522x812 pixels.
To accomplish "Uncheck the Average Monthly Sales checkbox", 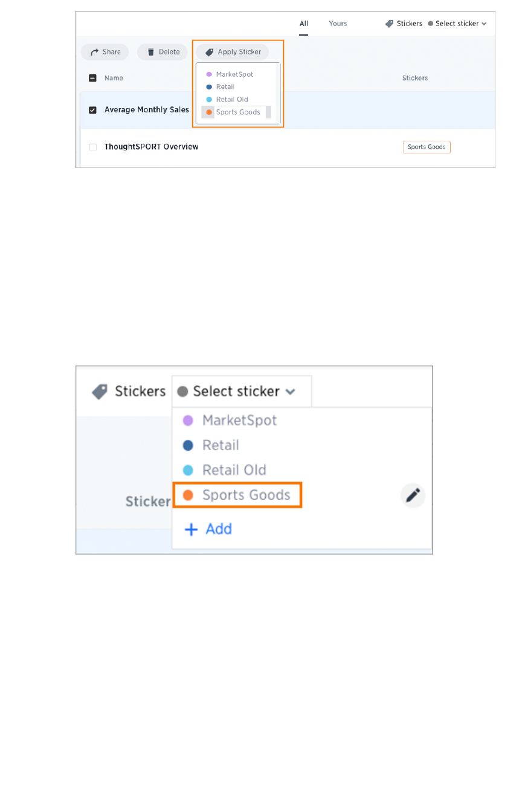I will click(x=92, y=110).
